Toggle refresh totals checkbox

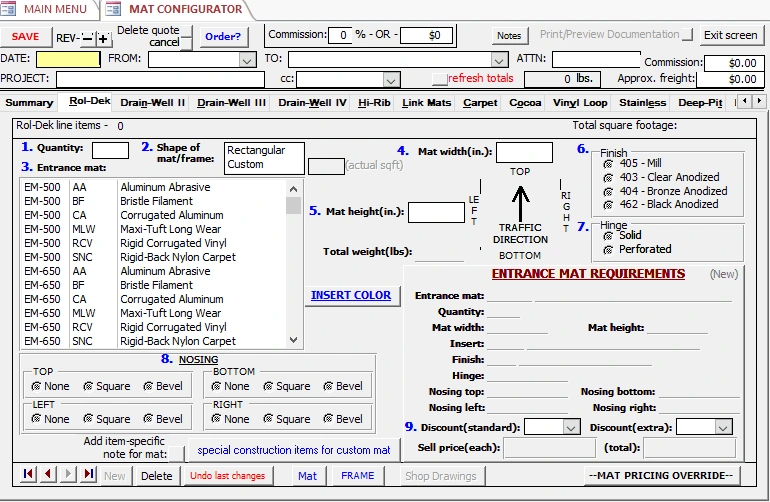[x=440, y=79]
